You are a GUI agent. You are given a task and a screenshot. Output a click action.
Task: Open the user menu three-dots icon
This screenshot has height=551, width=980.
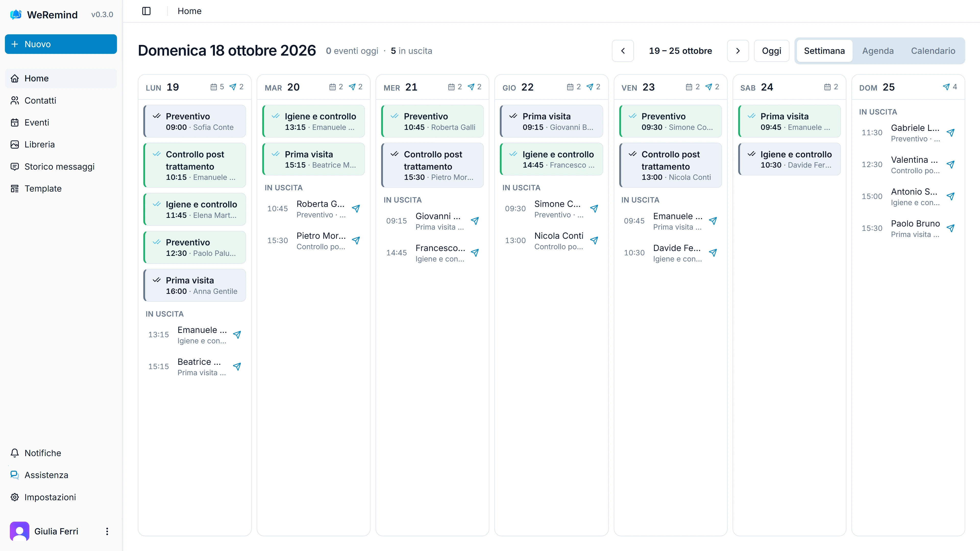[x=107, y=531]
